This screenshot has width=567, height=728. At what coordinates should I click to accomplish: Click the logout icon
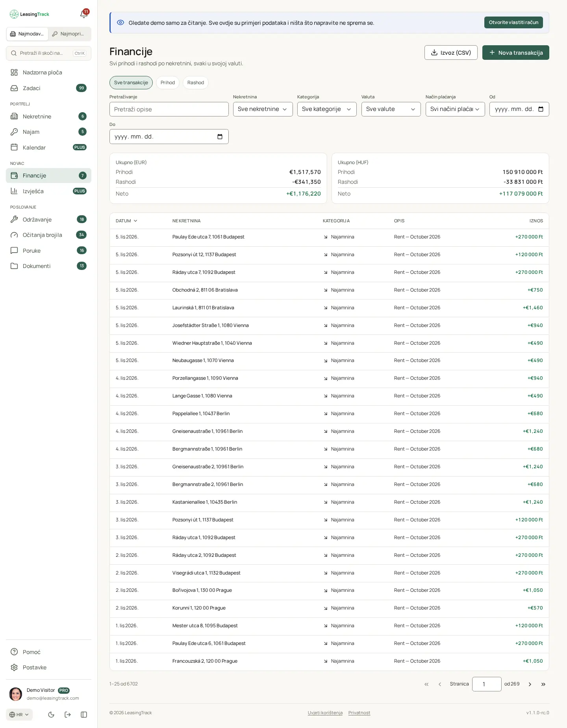[68, 715]
